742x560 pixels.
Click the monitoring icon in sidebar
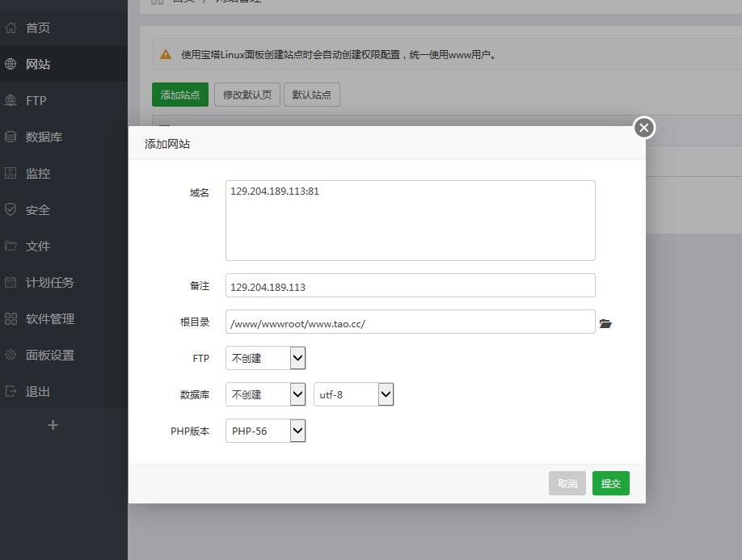pyautogui.click(x=11, y=174)
